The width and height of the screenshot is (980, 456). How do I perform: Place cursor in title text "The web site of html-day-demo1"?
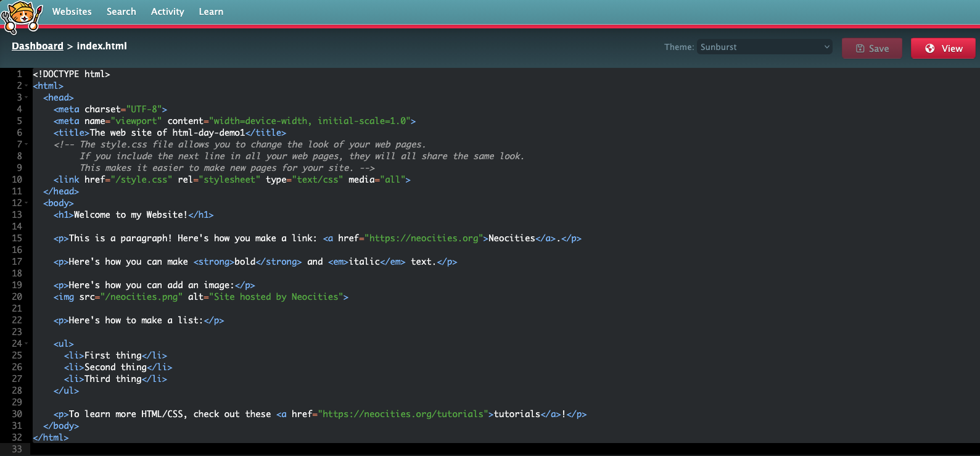[x=167, y=133]
